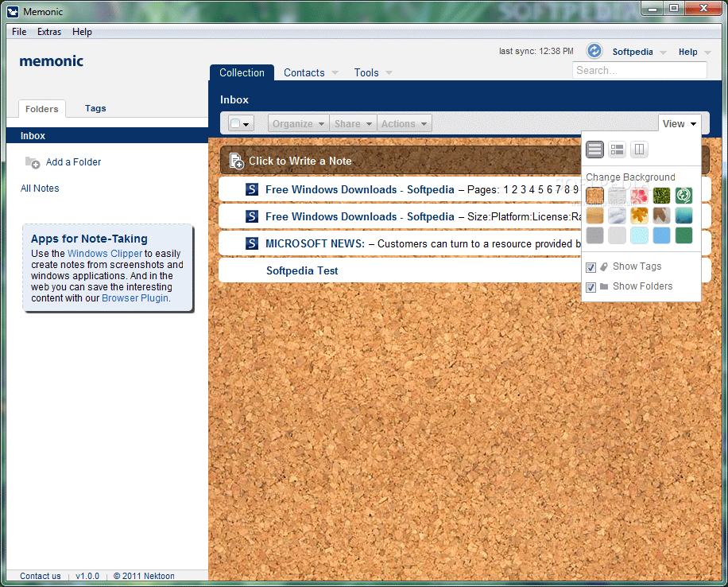728x587 pixels.
Task: Open All Notes link
Action: (40, 189)
